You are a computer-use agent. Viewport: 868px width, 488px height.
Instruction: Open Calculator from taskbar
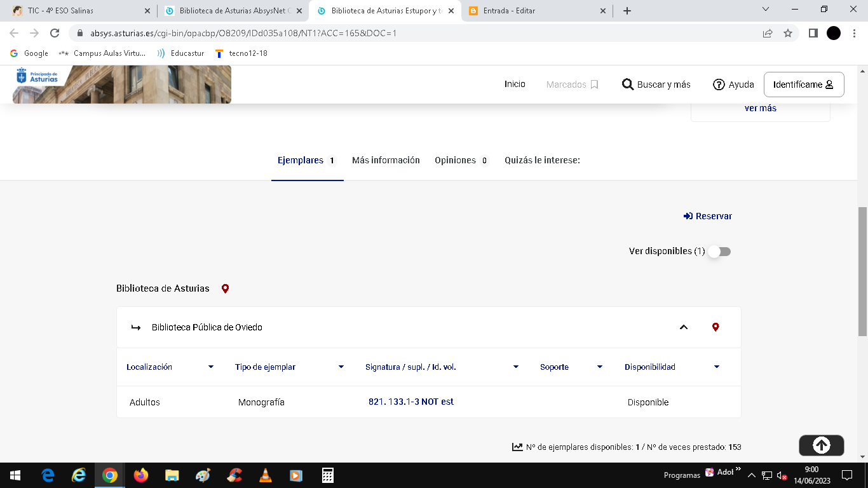pyautogui.click(x=327, y=475)
